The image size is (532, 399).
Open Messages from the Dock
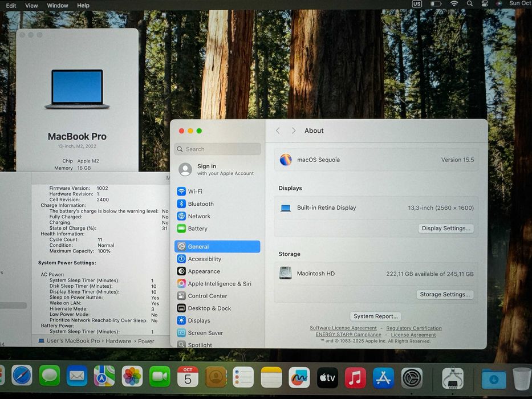[50, 376]
